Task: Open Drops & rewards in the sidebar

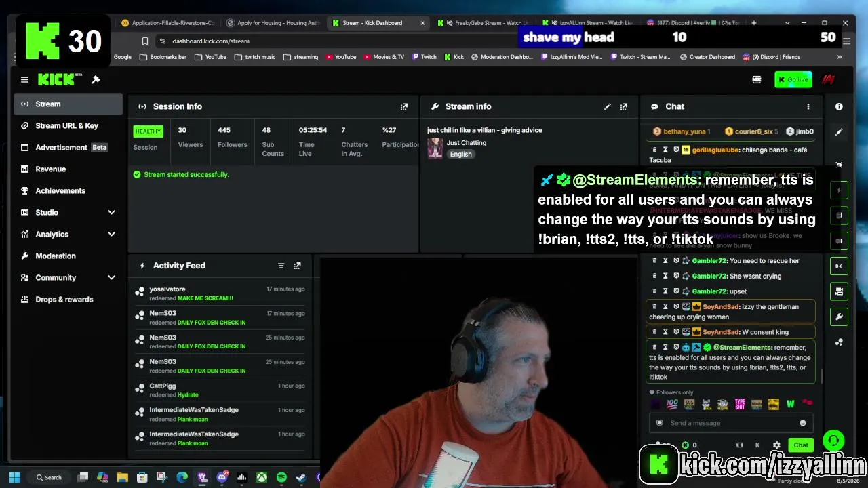Action: [68, 300]
